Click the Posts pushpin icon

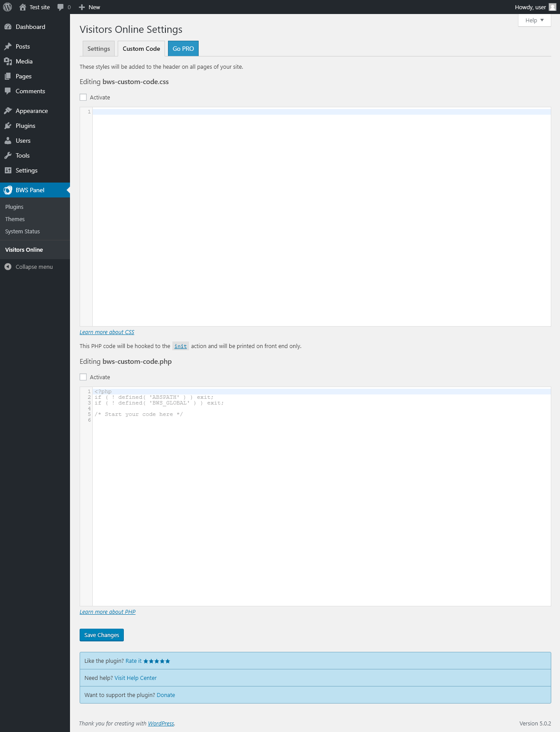pyautogui.click(x=8, y=46)
